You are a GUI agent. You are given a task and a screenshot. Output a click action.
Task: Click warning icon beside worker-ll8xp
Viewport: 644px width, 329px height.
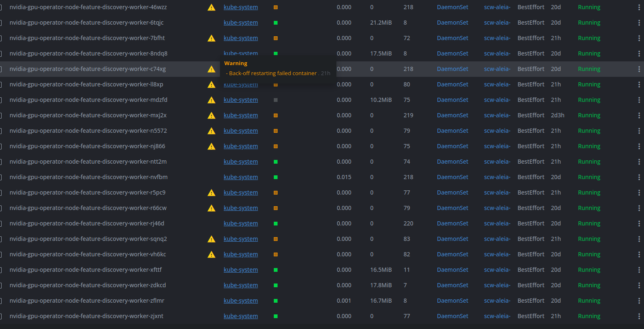(212, 84)
